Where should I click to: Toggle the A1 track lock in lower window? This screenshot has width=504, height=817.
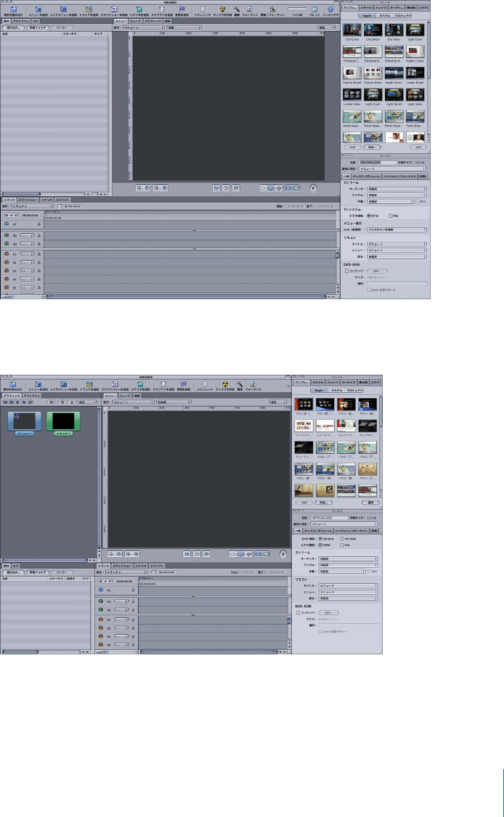point(133,601)
